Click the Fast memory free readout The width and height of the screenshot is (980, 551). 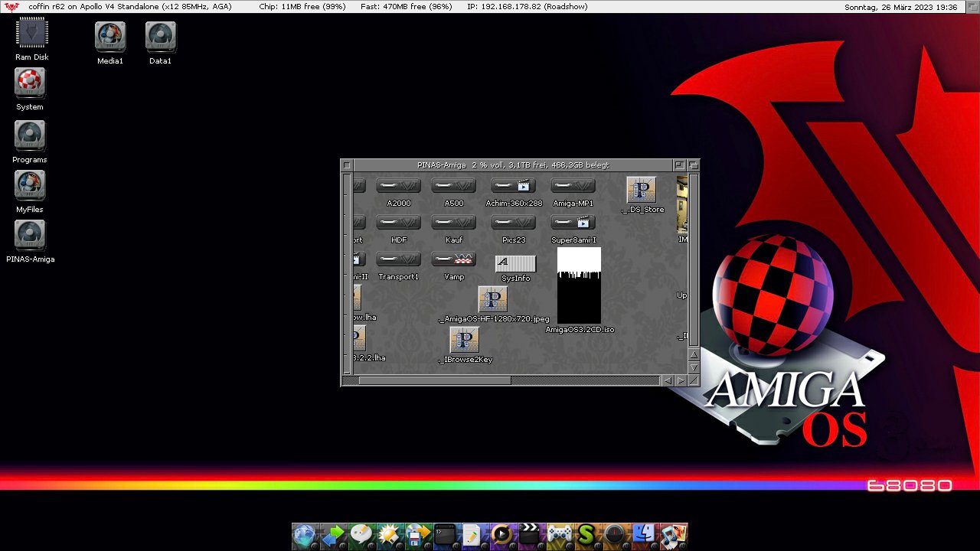406,6
